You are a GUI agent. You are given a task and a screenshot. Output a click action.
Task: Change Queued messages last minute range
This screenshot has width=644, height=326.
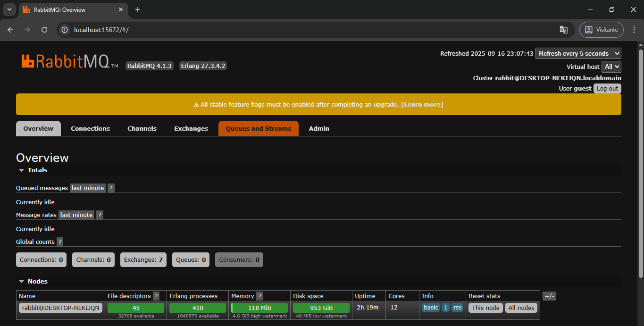(x=88, y=188)
